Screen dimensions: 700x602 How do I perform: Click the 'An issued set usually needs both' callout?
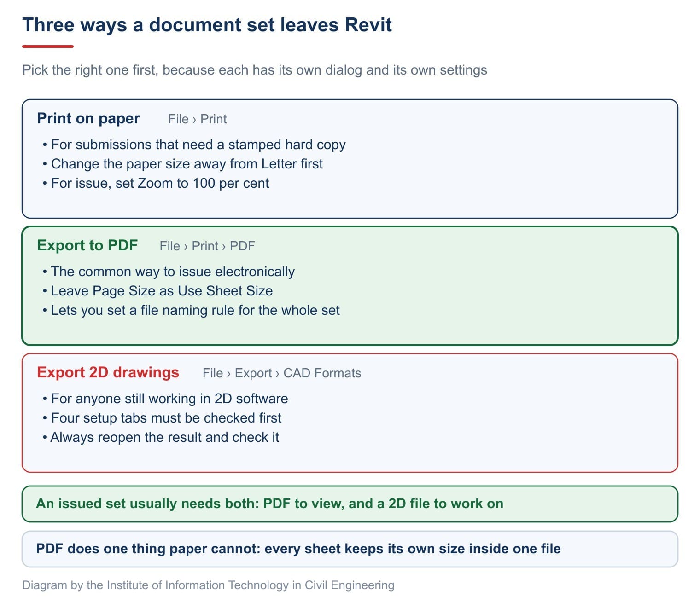(x=350, y=504)
